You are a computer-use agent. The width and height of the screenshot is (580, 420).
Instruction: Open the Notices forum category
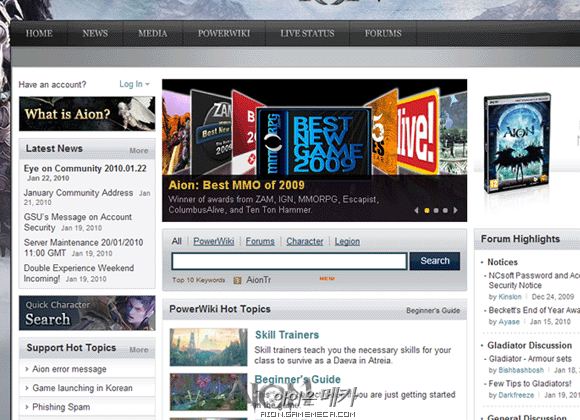tap(502, 262)
